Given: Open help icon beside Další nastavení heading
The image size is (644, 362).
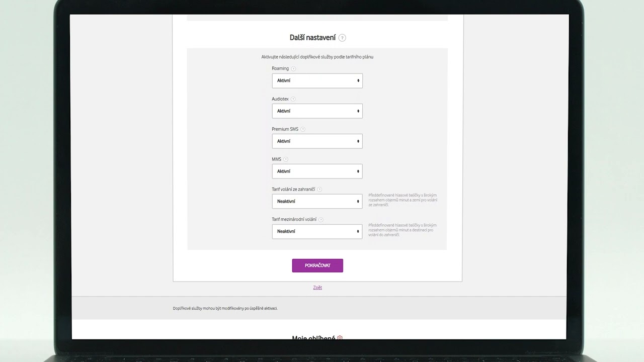Looking at the screenshot, I should pyautogui.click(x=342, y=38).
